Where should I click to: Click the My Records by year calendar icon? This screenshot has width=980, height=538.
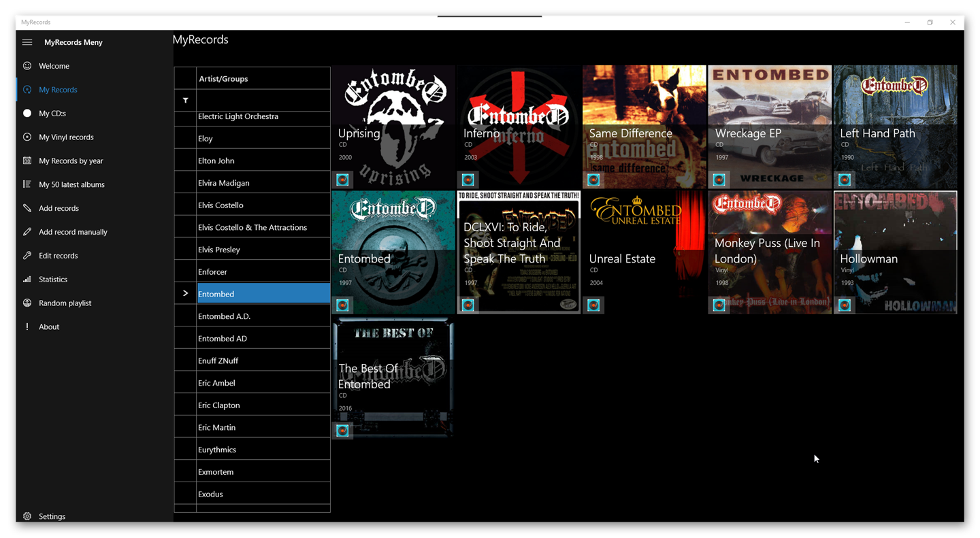[27, 161]
